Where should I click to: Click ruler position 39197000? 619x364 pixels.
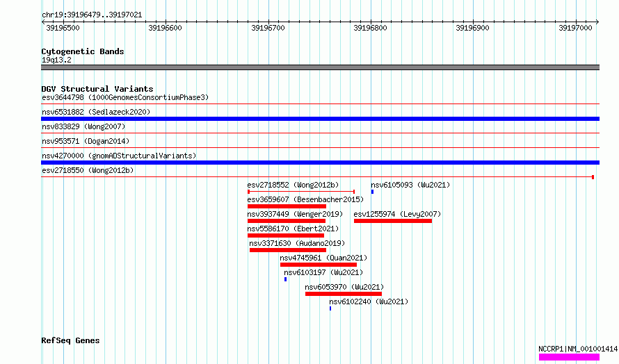[576, 28]
